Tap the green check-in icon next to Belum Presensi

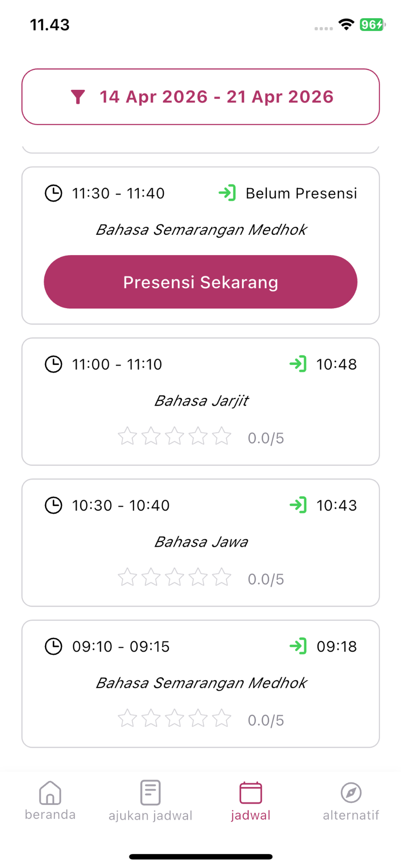coord(227,193)
